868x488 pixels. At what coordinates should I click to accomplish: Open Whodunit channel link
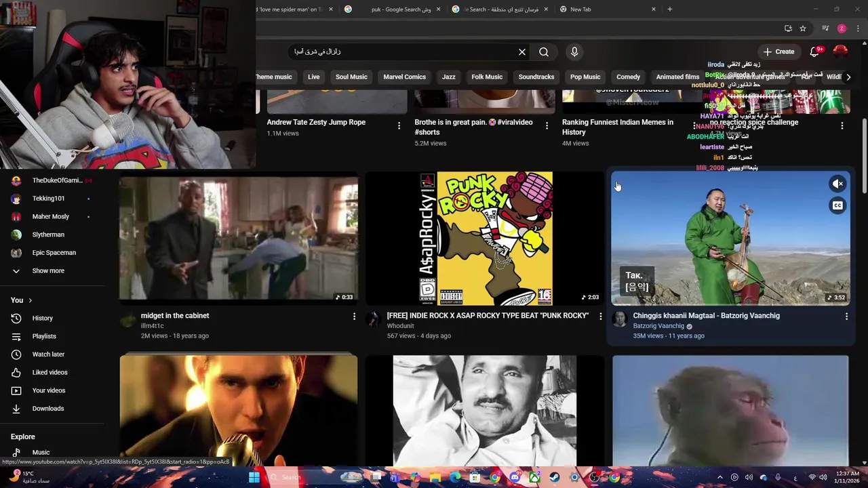400,326
